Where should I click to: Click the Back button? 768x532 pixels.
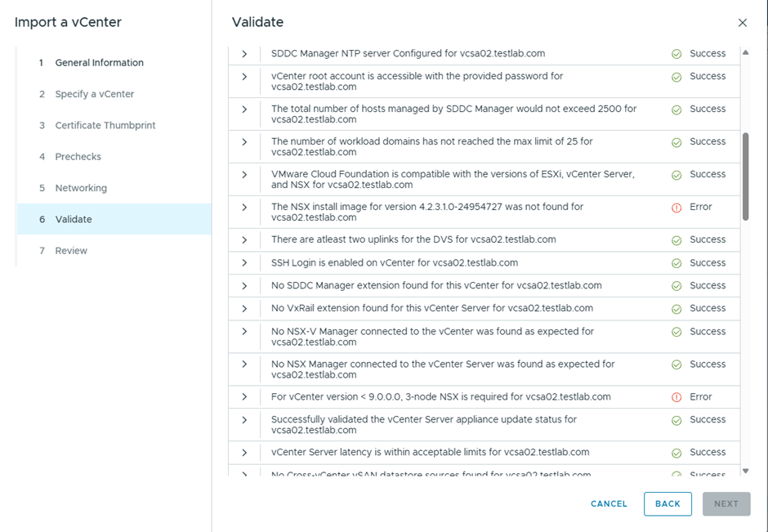pos(668,504)
